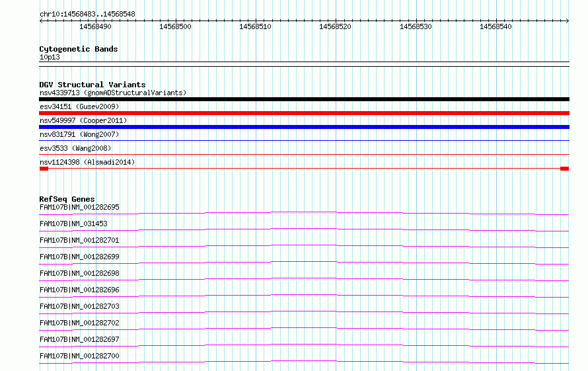
Task: Click ruler position 14568540
Action: coord(496,26)
